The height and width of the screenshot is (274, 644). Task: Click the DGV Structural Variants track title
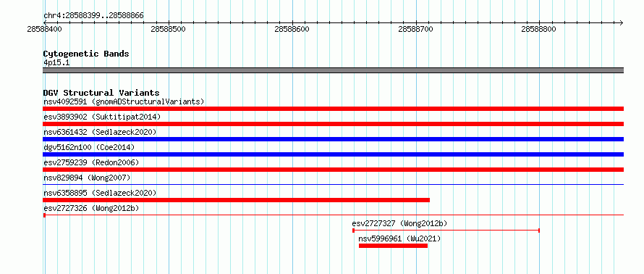point(101,93)
